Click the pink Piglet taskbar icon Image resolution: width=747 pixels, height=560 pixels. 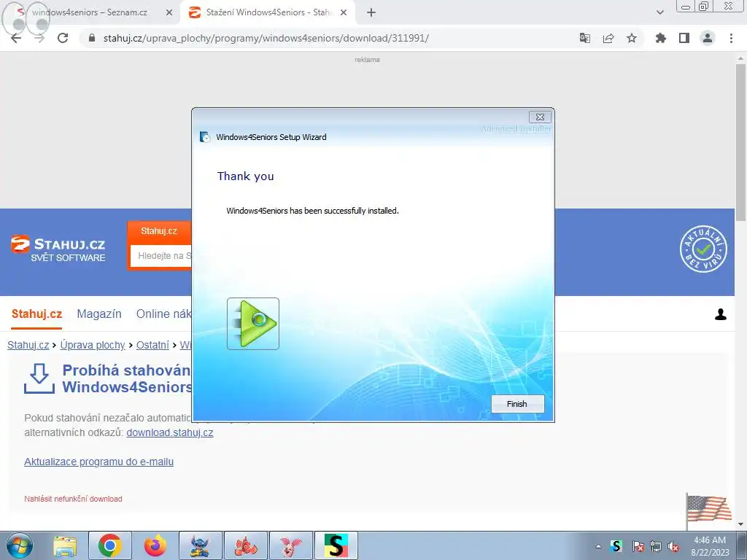291,545
